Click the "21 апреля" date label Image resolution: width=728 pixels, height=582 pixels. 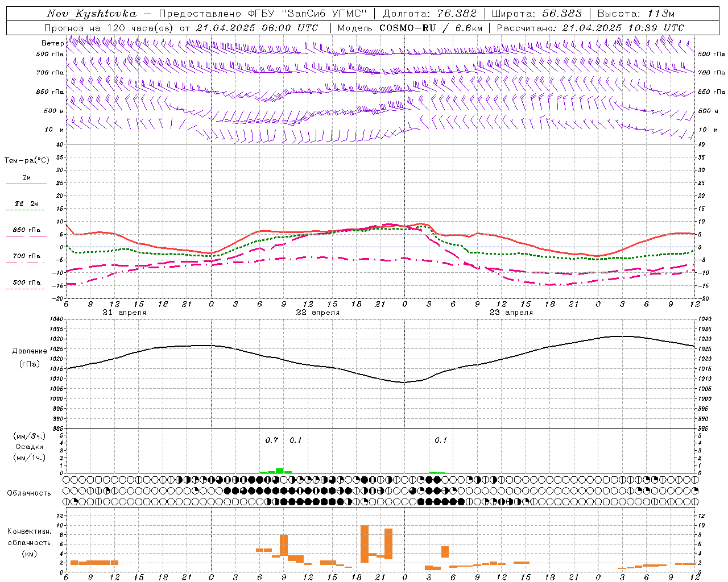[x=124, y=313]
